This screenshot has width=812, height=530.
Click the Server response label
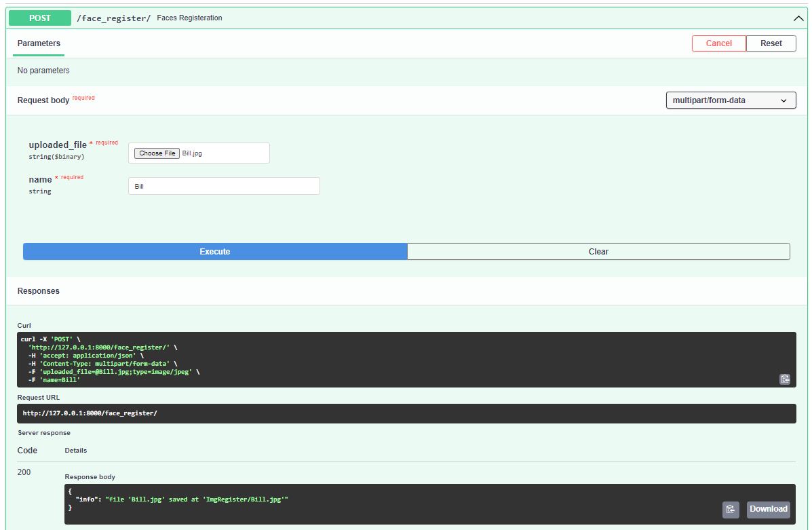click(x=44, y=432)
